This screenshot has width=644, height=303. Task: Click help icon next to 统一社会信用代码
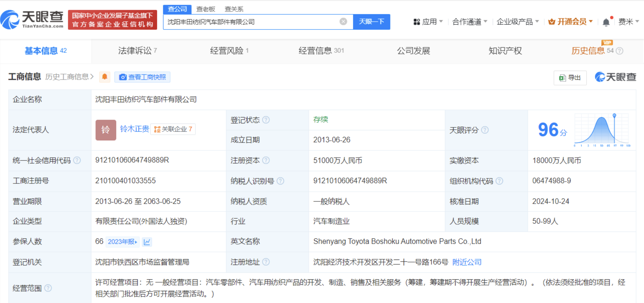[77, 160]
